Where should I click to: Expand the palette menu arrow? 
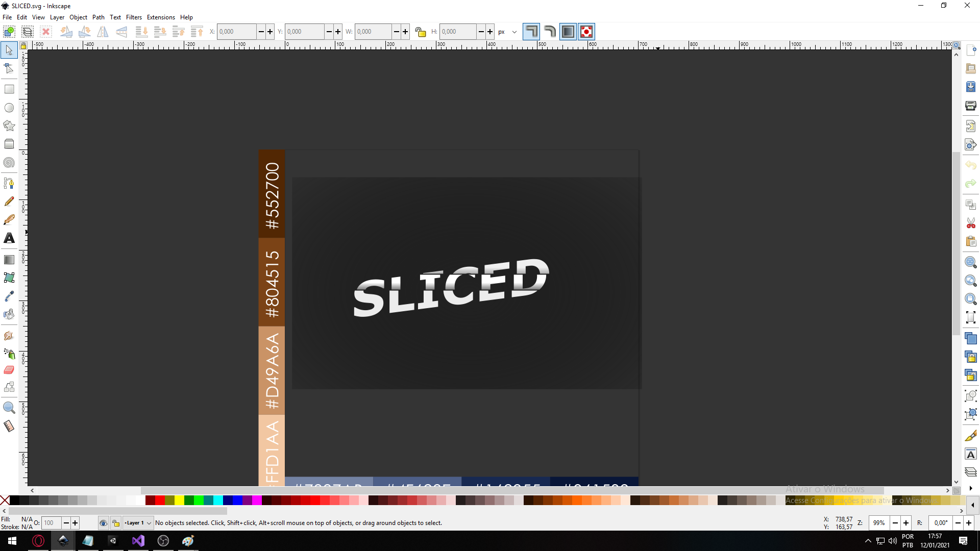972,505
